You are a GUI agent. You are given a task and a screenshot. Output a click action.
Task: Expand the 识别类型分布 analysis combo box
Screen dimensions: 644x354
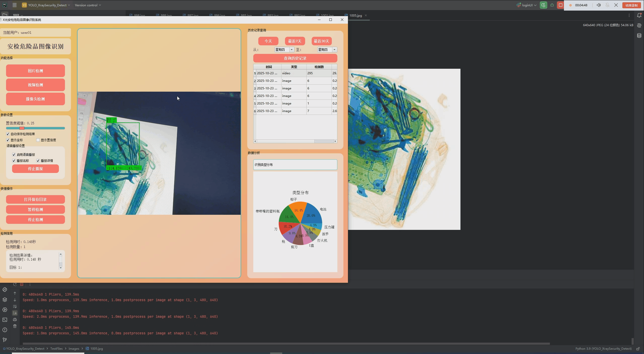point(295,165)
